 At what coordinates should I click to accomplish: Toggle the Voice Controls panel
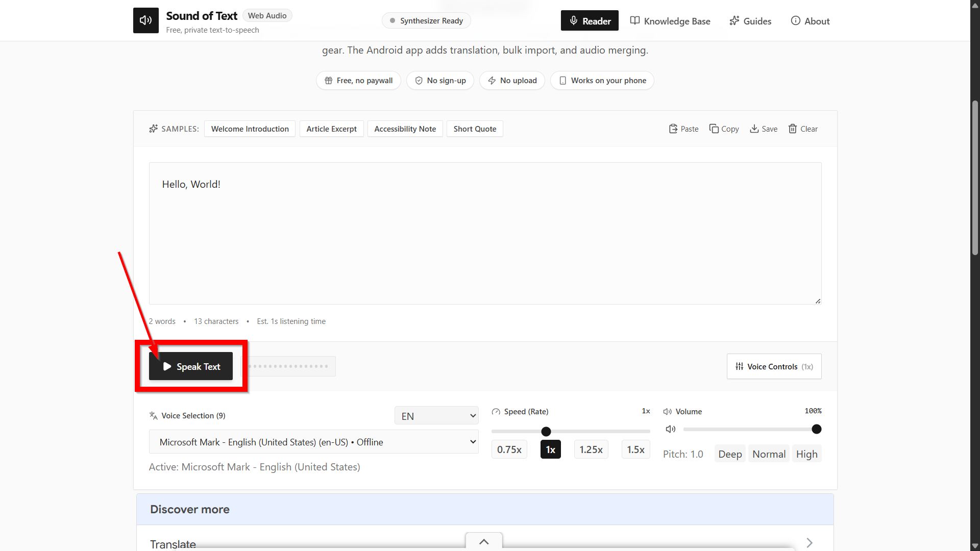[774, 366]
